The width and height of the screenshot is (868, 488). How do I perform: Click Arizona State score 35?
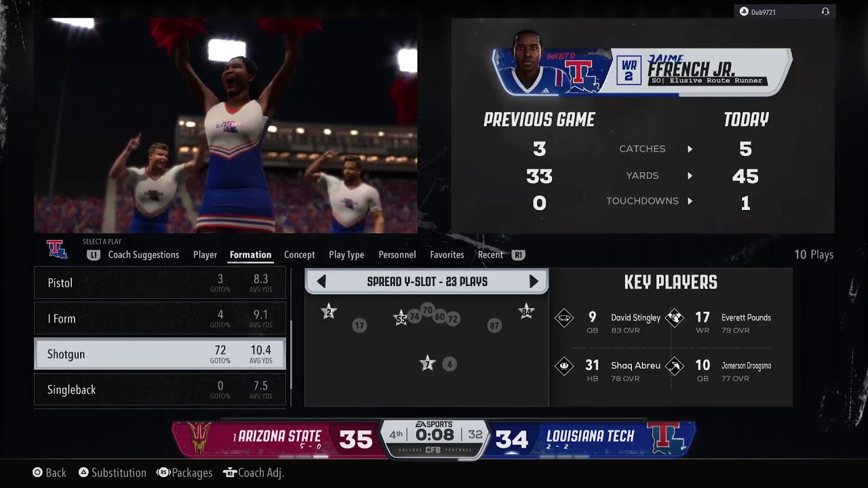pos(356,439)
